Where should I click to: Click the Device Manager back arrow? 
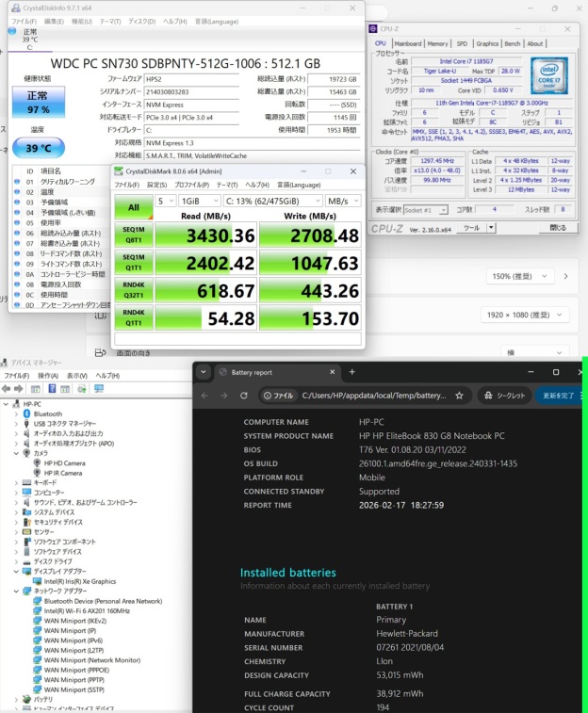click(x=7, y=388)
